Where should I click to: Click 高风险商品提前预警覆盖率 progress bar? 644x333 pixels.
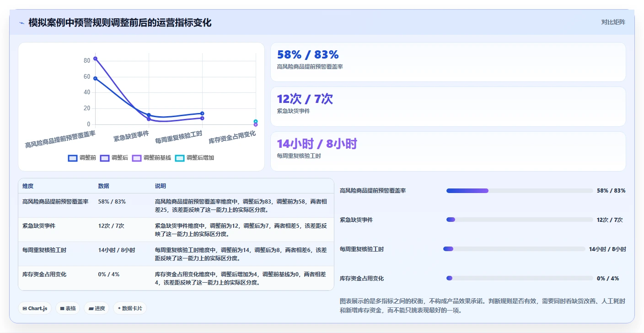[x=520, y=191]
